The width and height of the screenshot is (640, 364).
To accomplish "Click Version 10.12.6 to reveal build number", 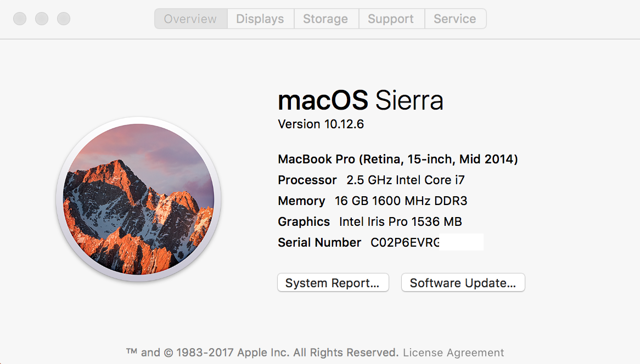I will click(x=321, y=124).
